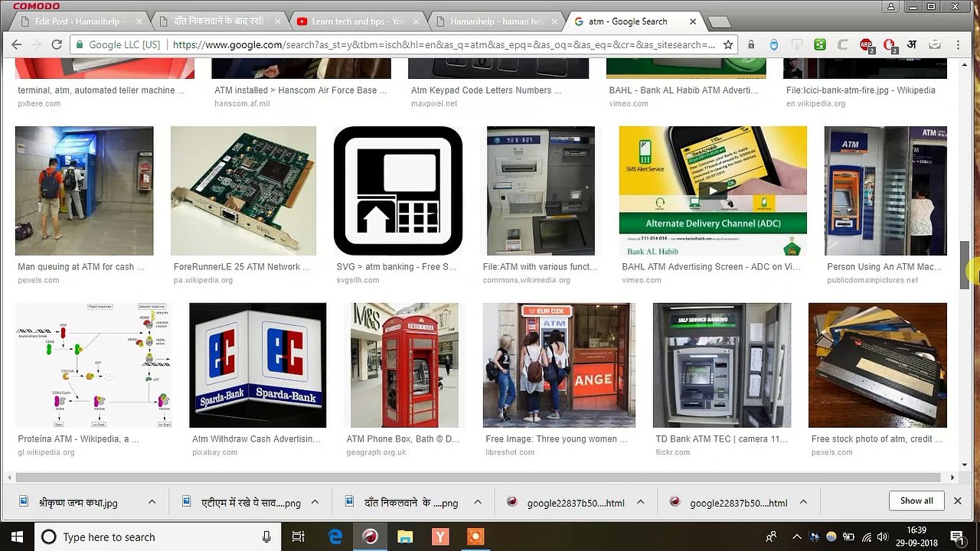This screenshot has width=980, height=551.
Task: Close the downloads bar
Action: pos(957,501)
